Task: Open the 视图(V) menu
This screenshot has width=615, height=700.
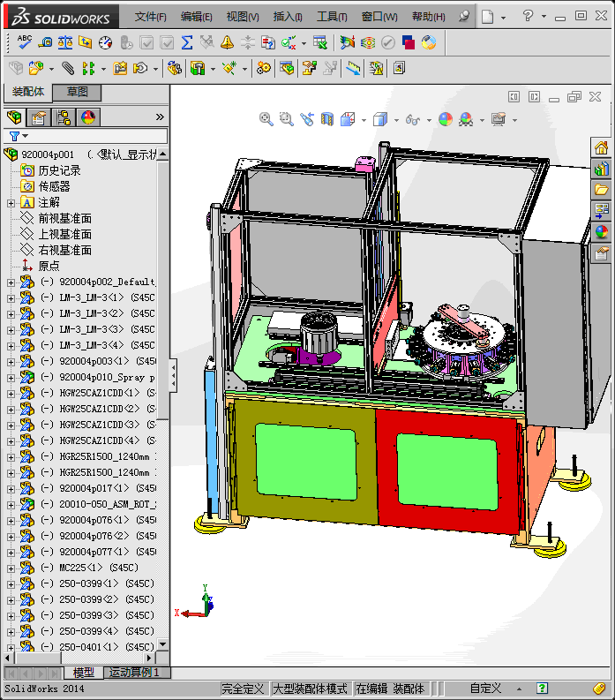Action: (243, 17)
